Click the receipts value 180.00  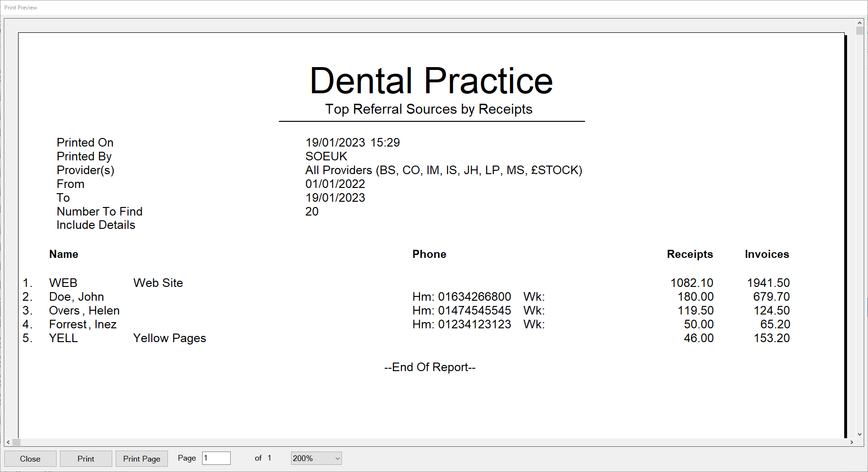[696, 296]
